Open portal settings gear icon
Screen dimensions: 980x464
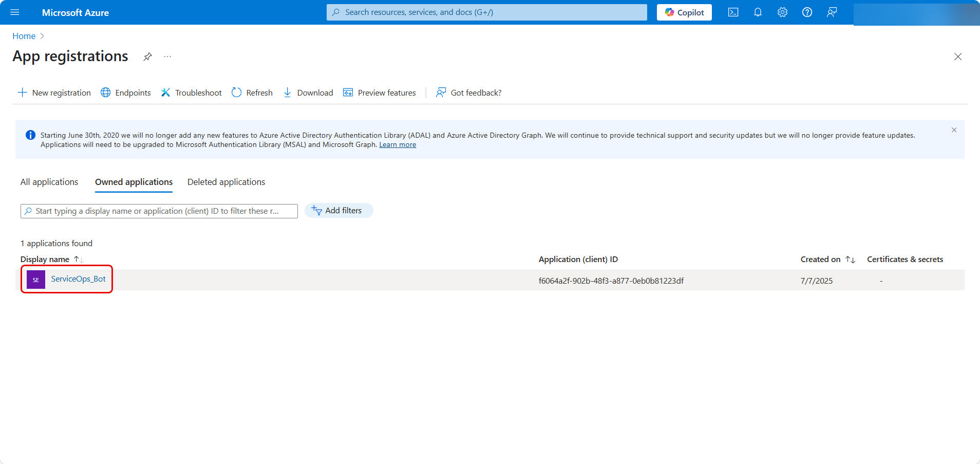782,12
